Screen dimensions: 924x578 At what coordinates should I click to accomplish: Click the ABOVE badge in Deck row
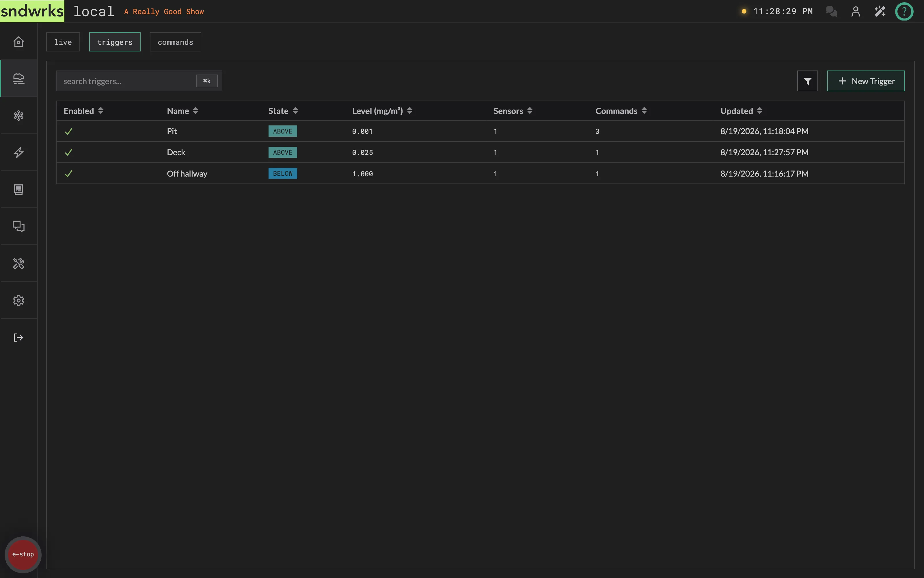[283, 152]
